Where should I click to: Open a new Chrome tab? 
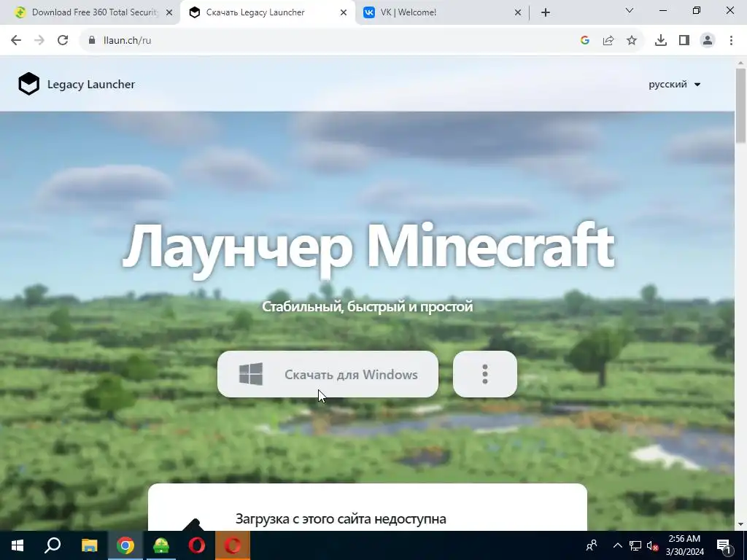click(x=546, y=13)
